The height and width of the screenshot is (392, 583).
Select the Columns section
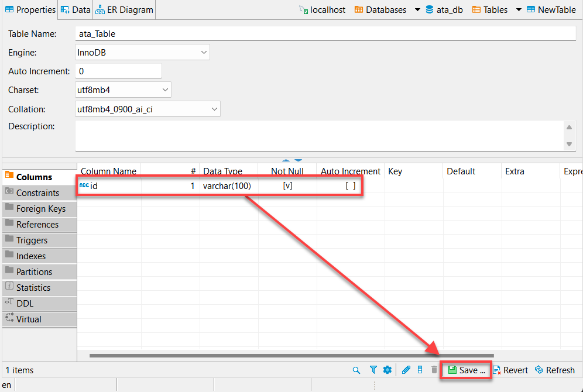tap(39, 177)
